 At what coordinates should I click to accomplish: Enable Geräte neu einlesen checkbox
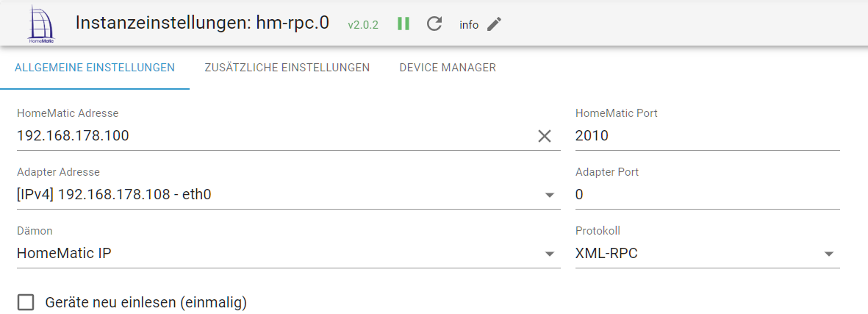pos(26,302)
